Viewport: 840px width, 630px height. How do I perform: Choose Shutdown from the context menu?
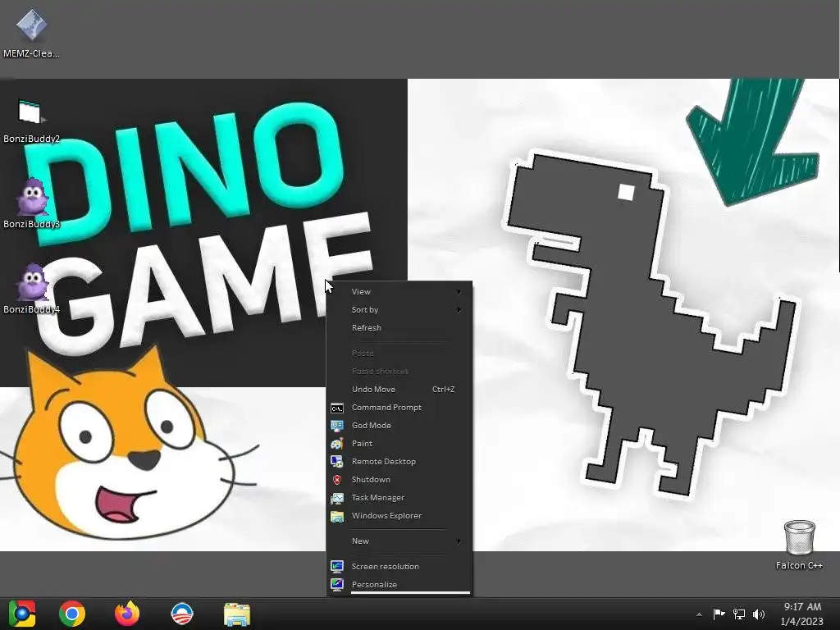click(x=399, y=479)
